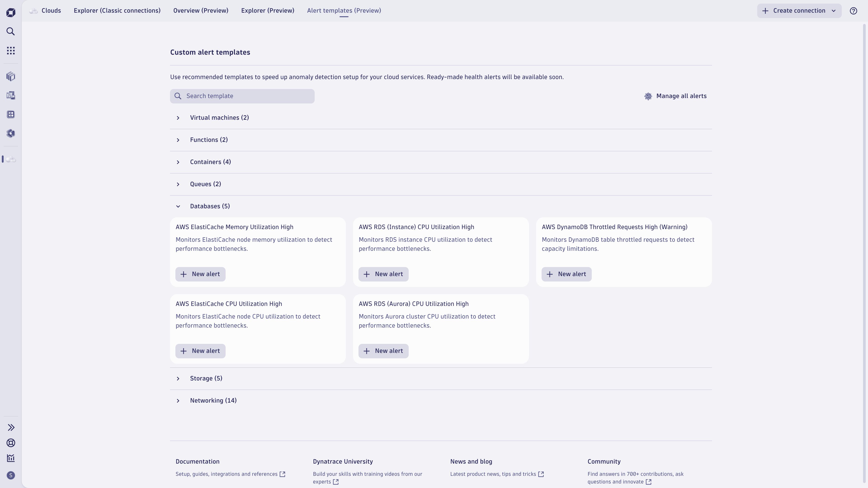Click Manage all alerts
The image size is (868, 488).
click(x=675, y=96)
